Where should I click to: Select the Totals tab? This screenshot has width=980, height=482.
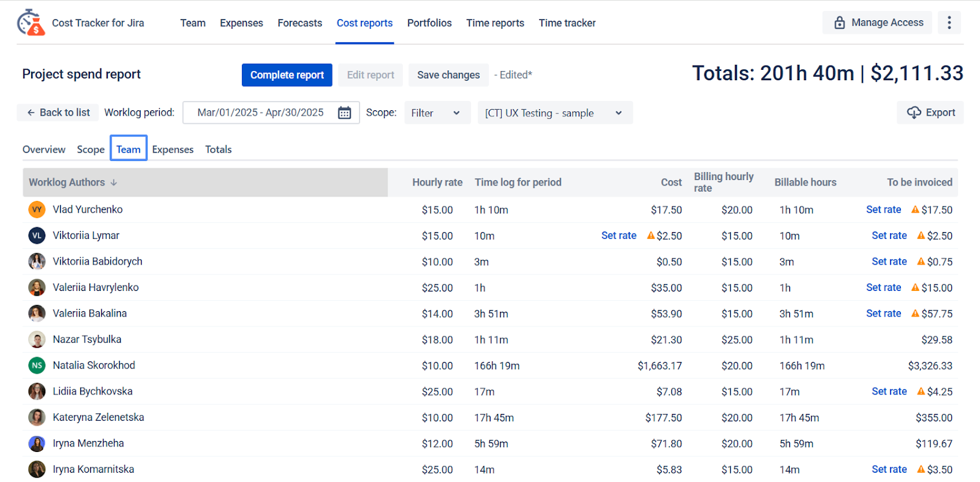tap(218, 149)
